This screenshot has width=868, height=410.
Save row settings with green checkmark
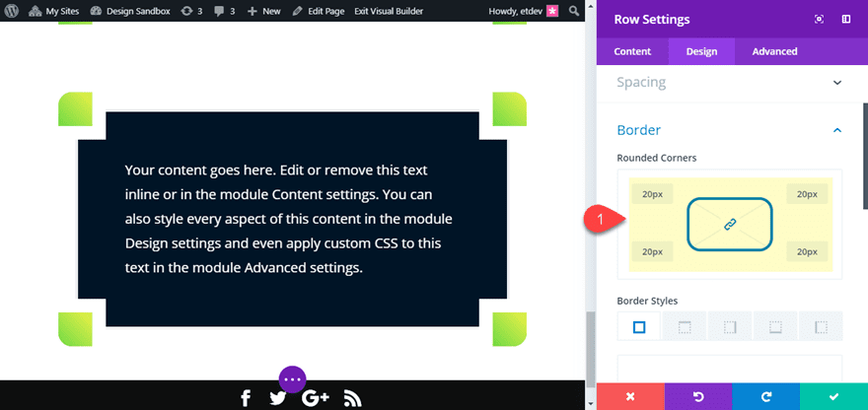[833, 396]
